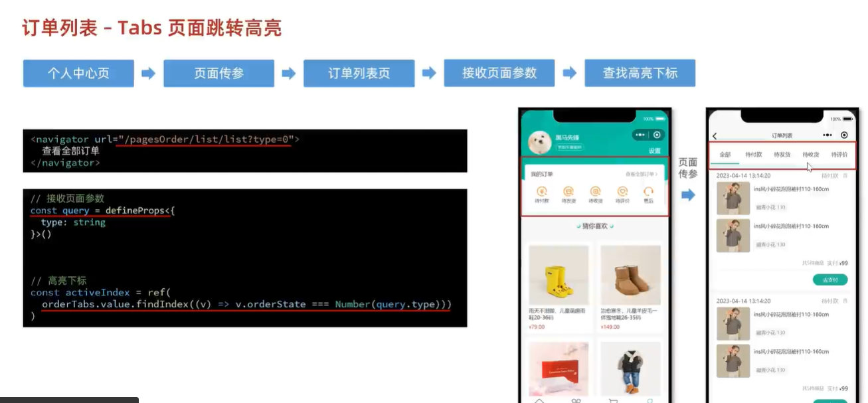Open the three-dots capsule menu on profile page

click(640, 135)
